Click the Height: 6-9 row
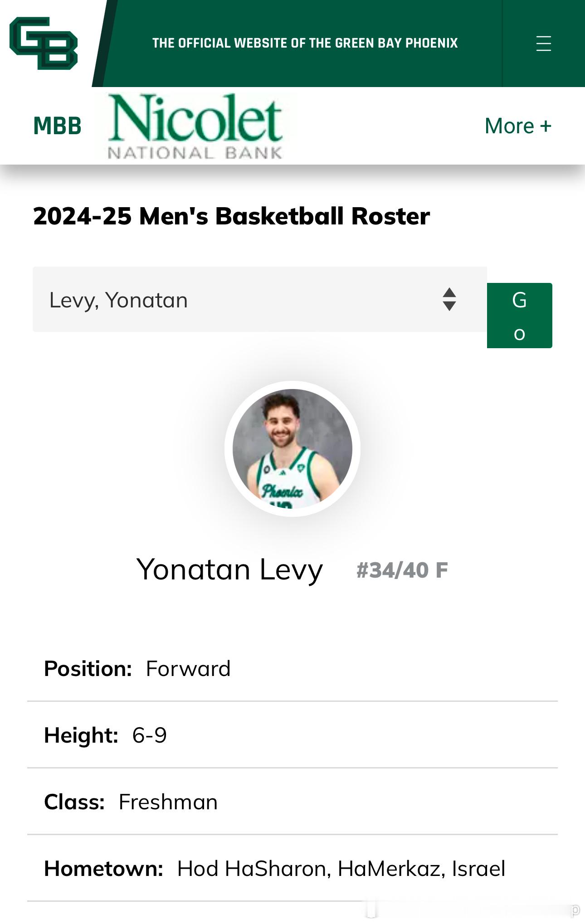The width and height of the screenshot is (585, 924). pos(292,735)
